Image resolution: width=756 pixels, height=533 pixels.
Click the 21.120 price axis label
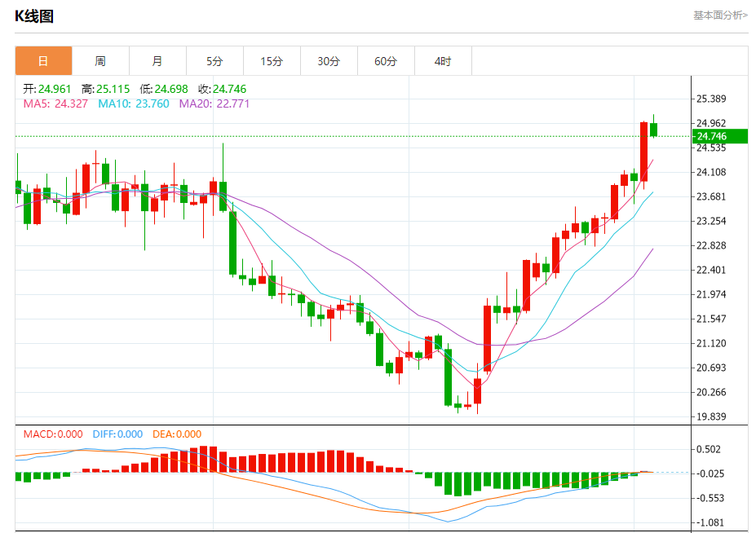711,343
